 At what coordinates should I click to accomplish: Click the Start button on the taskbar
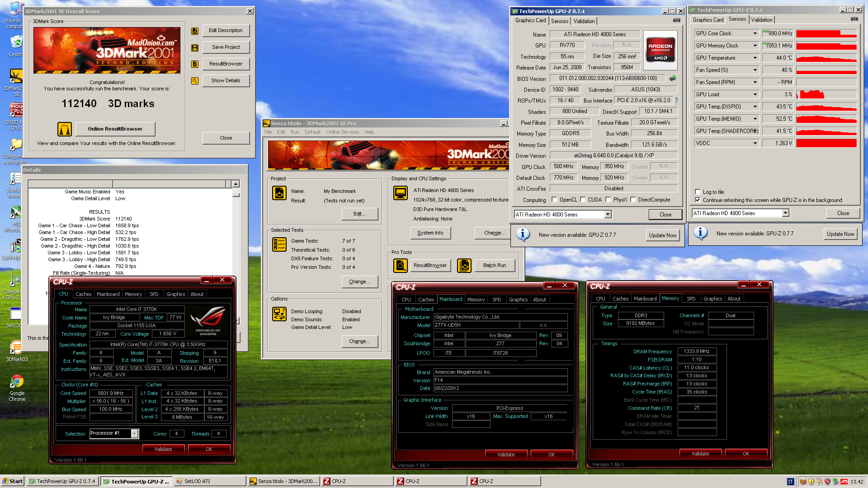(13, 481)
